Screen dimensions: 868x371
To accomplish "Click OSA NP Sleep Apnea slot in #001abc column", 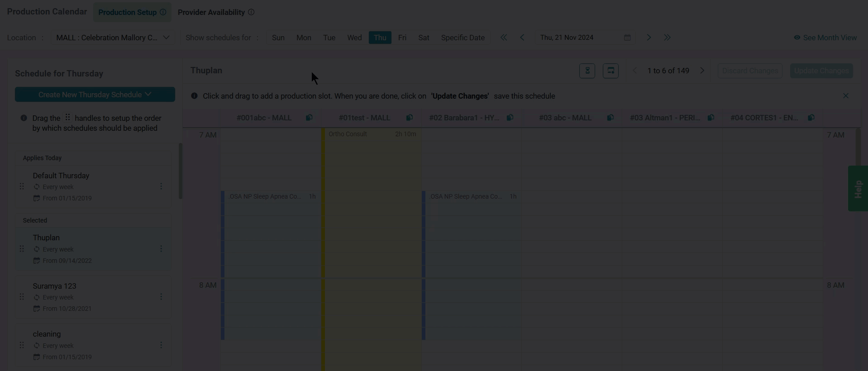I will point(271,265).
